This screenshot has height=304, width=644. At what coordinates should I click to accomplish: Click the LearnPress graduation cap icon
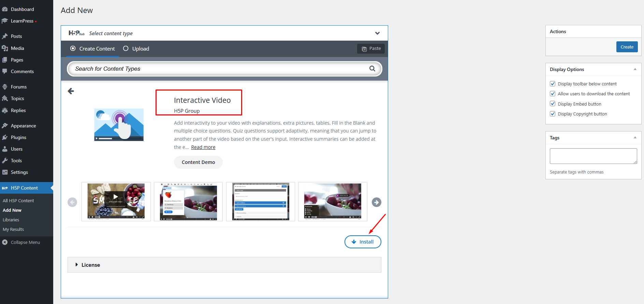tap(5, 21)
